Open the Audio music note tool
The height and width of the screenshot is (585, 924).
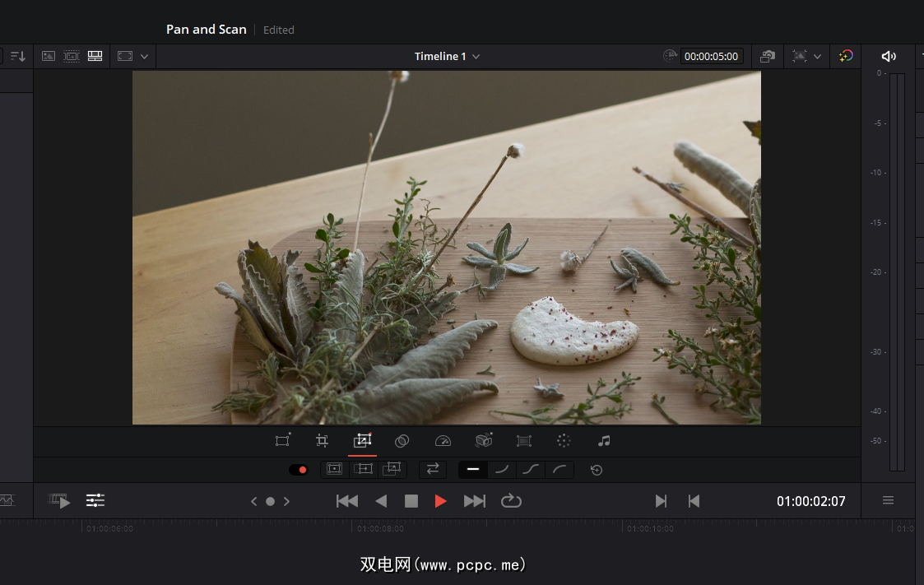(604, 441)
